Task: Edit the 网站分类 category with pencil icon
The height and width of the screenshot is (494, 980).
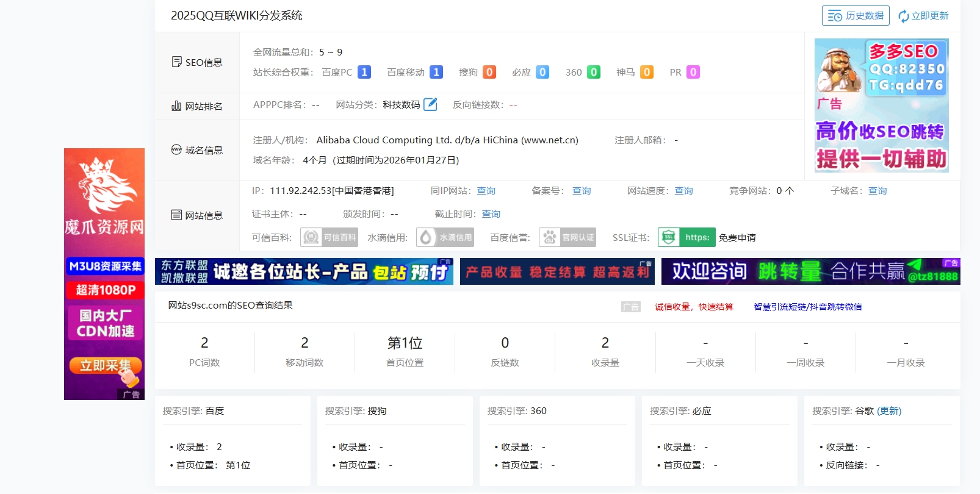Action: pos(430,104)
